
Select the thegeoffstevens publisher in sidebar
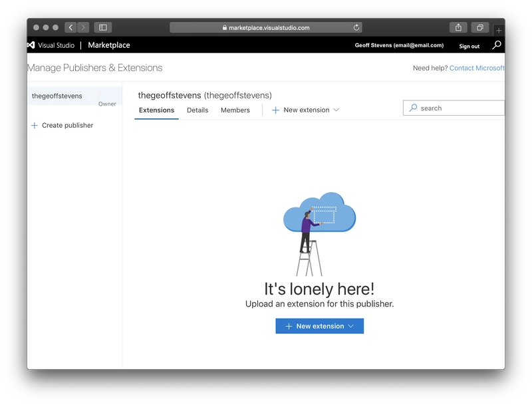click(74, 96)
